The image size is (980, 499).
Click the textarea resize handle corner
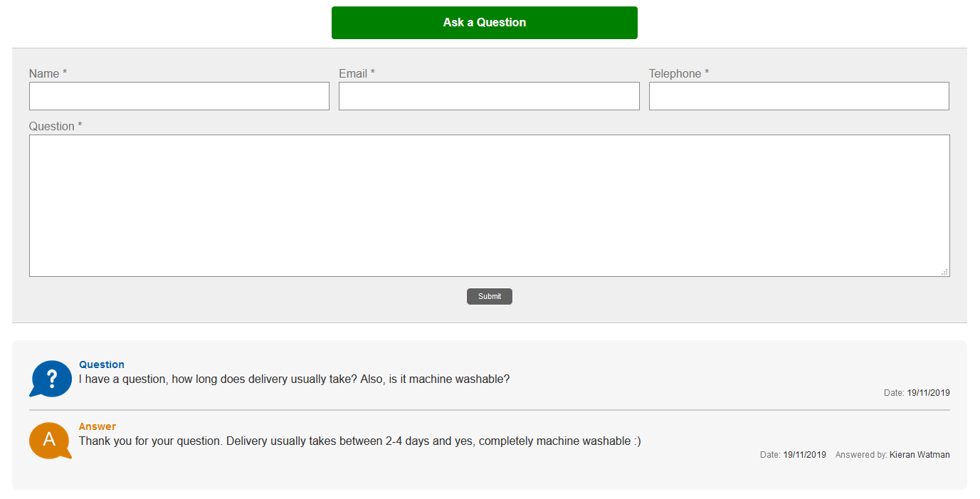944,272
